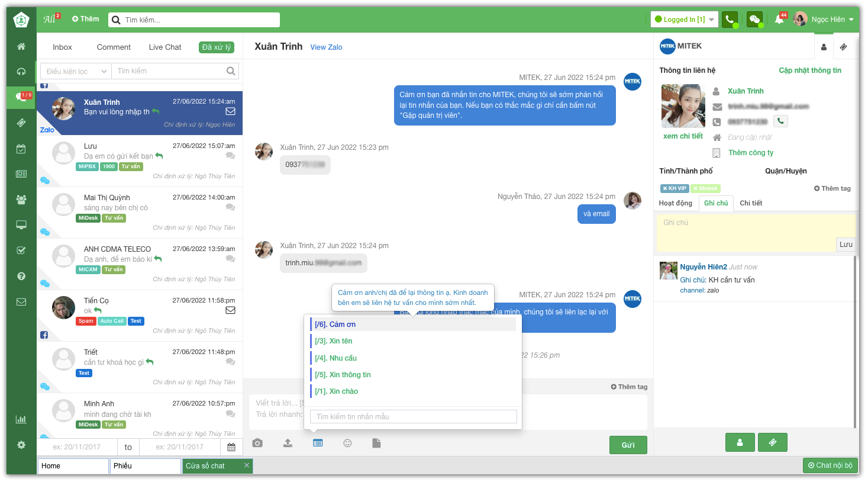This screenshot has width=868, height=482.
Task: Click the camera icon in reply toolbar
Action: [x=257, y=443]
